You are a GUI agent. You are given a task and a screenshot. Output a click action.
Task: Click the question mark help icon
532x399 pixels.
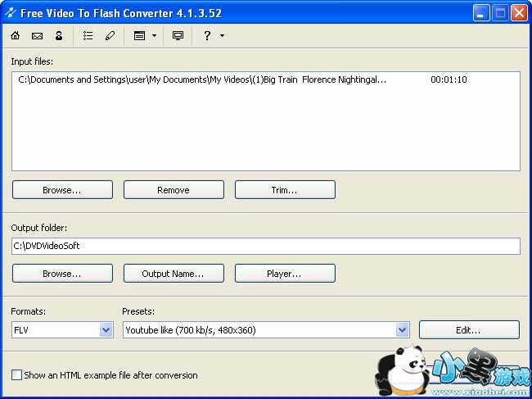(x=207, y=35)
